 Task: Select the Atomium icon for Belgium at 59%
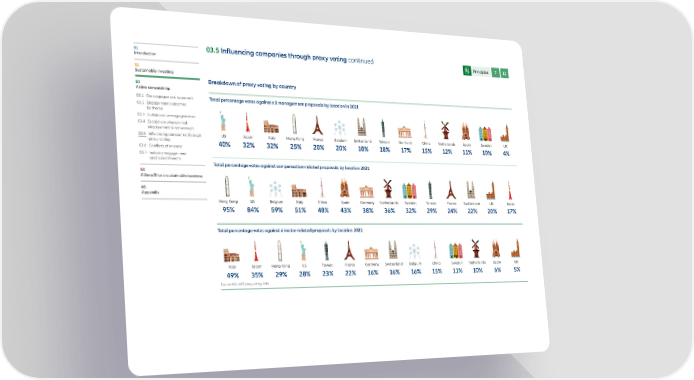pyautogui.click(x=275, y=189)
